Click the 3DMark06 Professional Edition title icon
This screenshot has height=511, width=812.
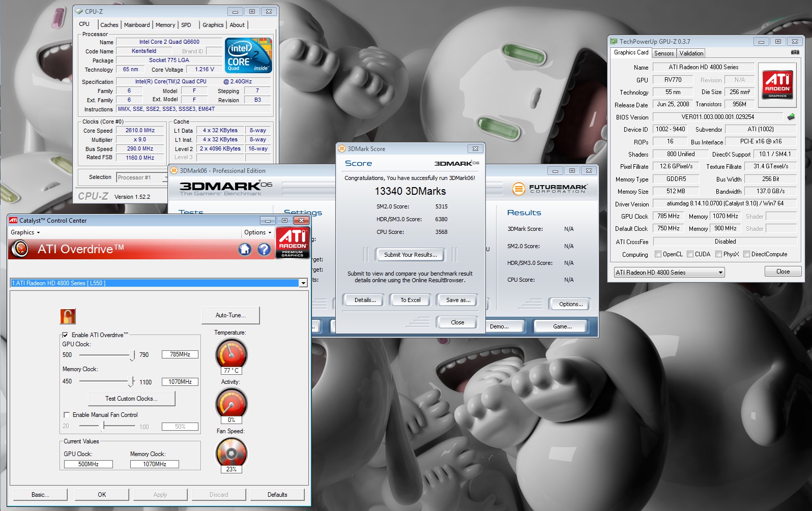point(174,170)
